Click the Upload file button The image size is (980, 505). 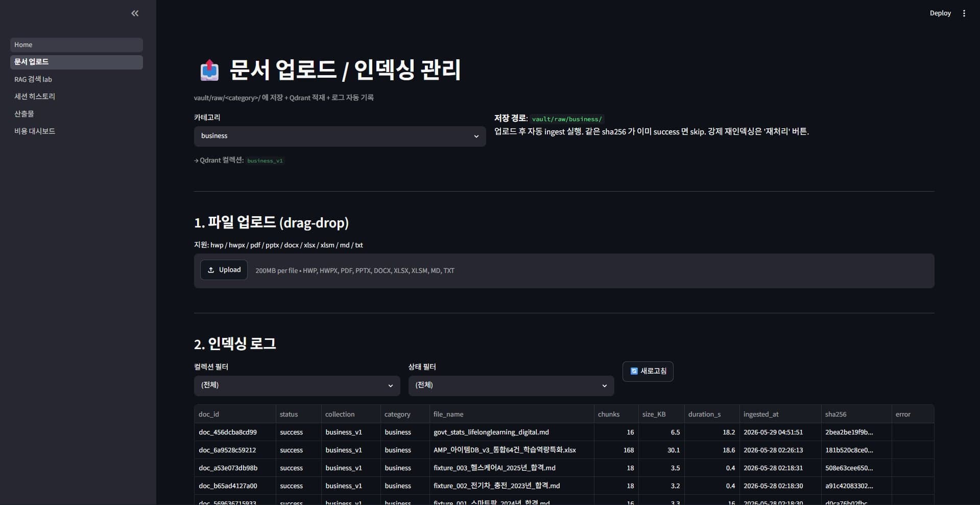(x=224, y=270)
